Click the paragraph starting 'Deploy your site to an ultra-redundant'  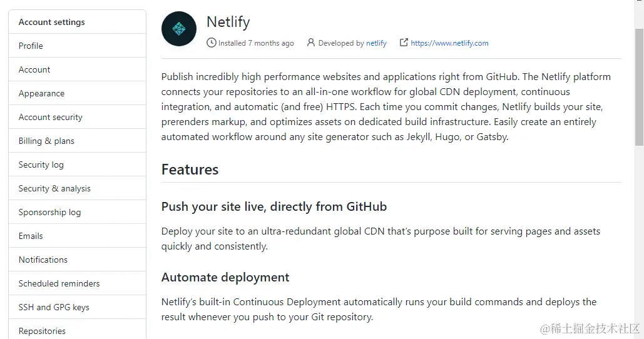coord(381,239)
